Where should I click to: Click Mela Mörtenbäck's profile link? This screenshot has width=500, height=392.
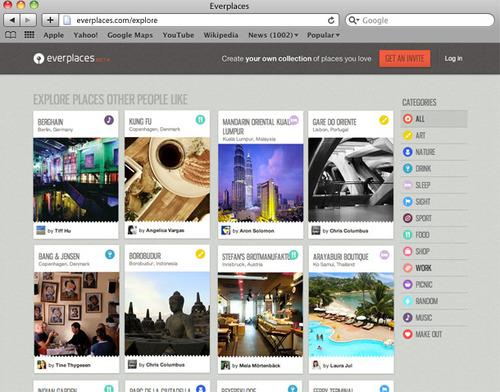260,366
